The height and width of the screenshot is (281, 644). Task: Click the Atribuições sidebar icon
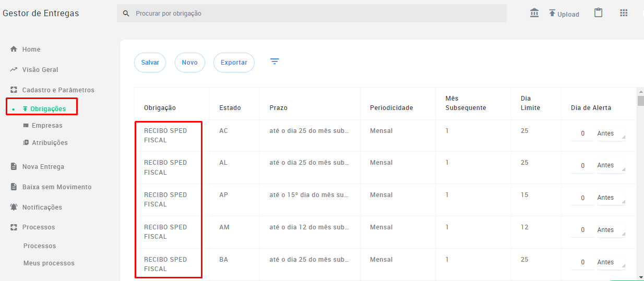26,142
